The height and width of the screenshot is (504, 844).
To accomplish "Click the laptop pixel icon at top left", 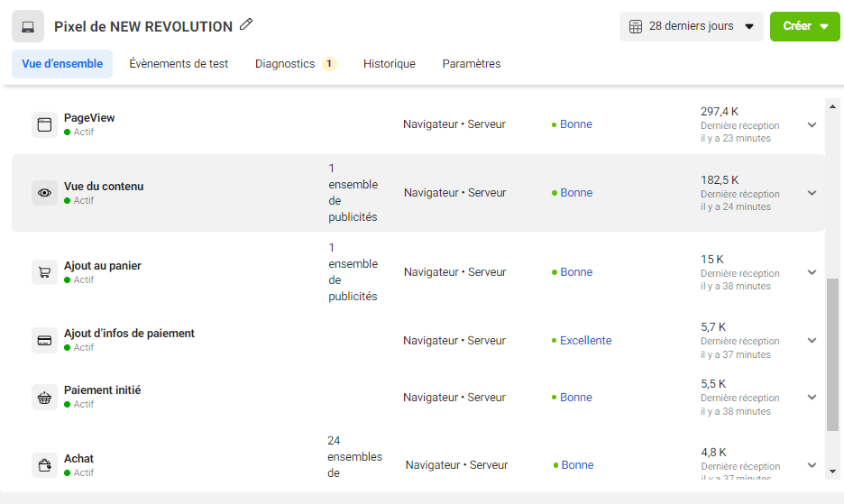I will [x=28, y=26].
